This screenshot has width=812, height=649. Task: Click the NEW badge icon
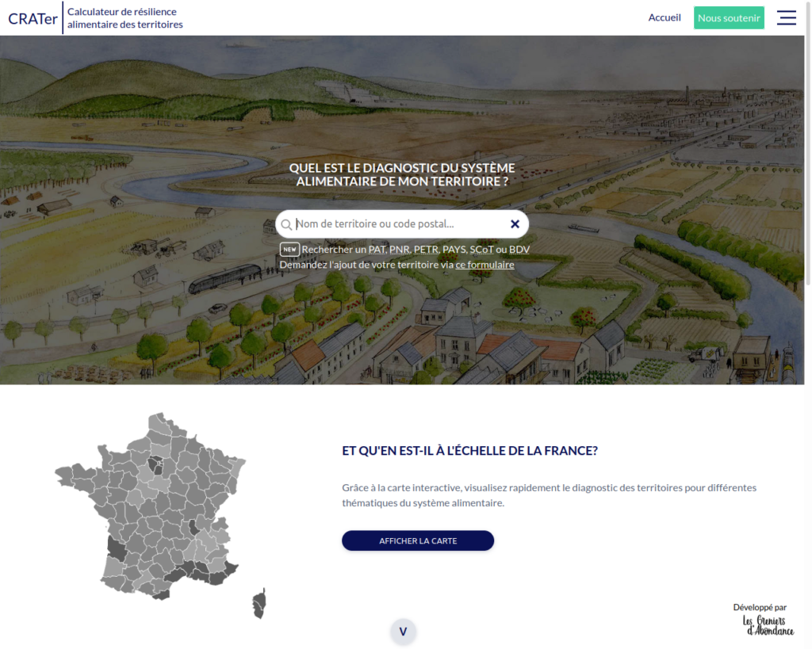tap(289, 249)
